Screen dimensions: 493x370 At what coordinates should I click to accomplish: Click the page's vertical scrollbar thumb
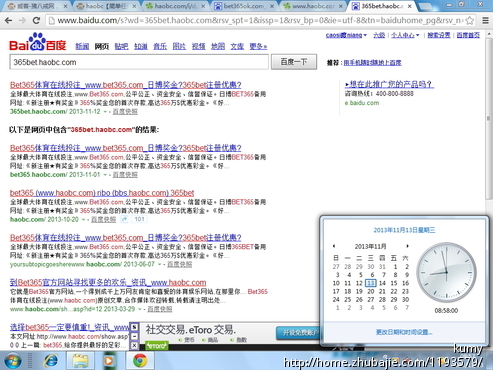(489, 118)
